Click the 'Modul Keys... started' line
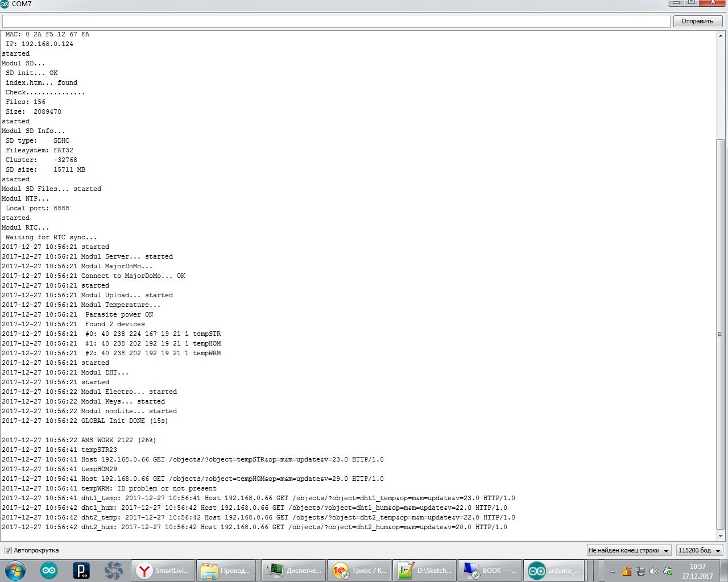The width and height of the screenshot is (728, 582). tap(84, 401)
